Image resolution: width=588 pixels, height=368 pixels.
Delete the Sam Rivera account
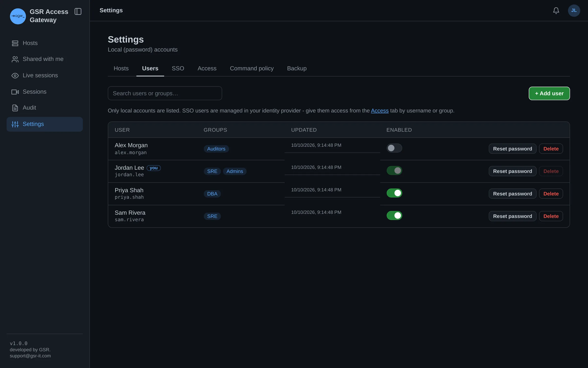click(x=551, y=216)
